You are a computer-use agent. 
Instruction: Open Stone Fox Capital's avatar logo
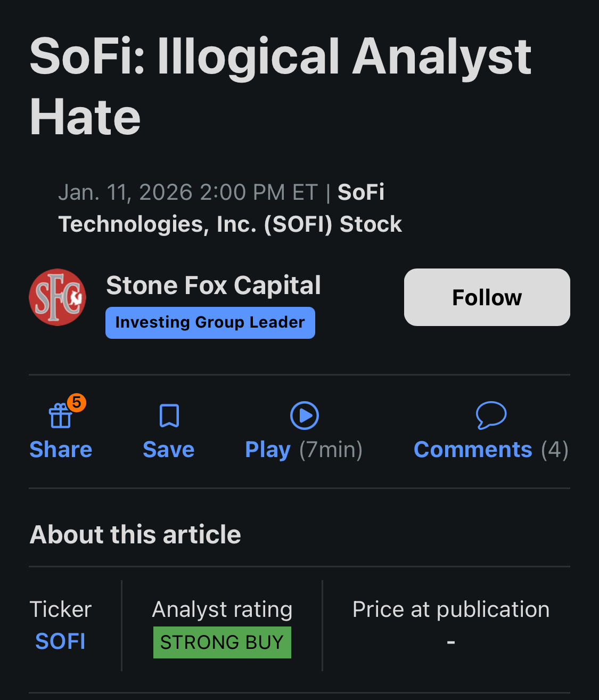[58, 297]
